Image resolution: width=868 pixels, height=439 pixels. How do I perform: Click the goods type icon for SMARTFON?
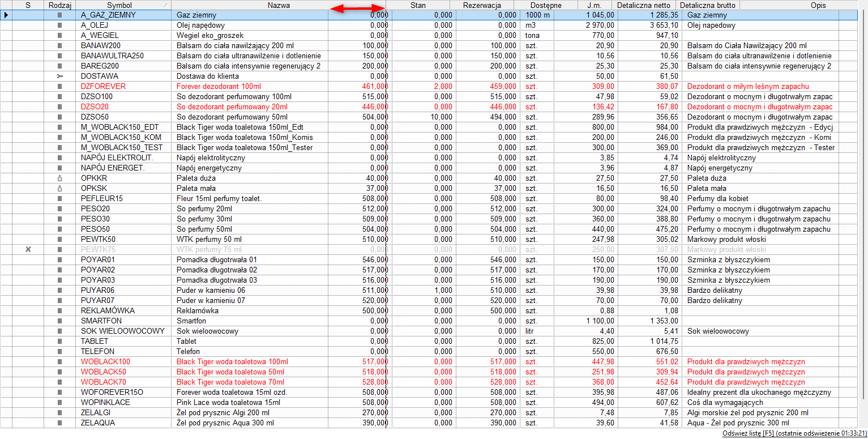(x=59, y=321)
